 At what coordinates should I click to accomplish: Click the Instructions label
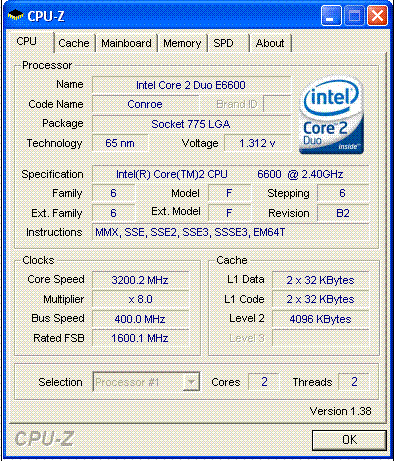54,232
